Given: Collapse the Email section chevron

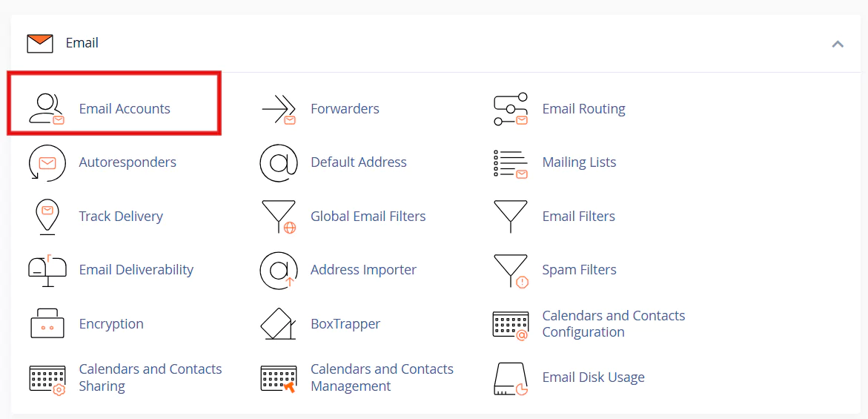Looking at the screenshot, I should tap(838, 44).
